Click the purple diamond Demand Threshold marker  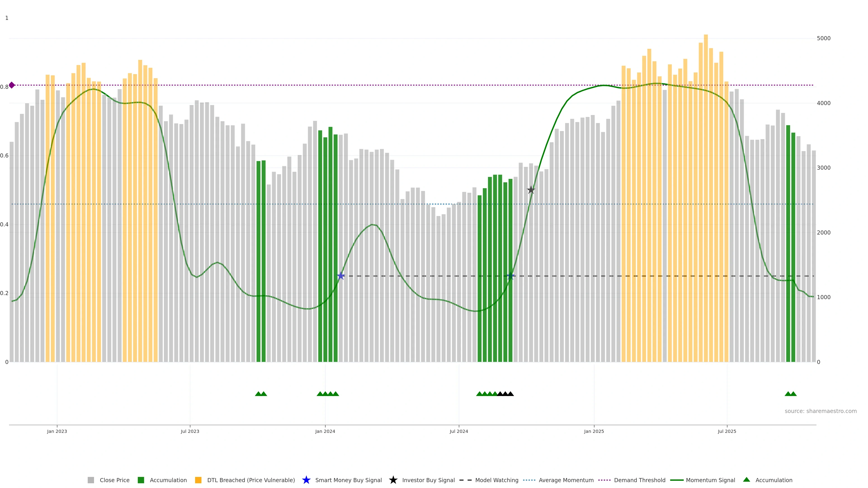pos(12,85)
